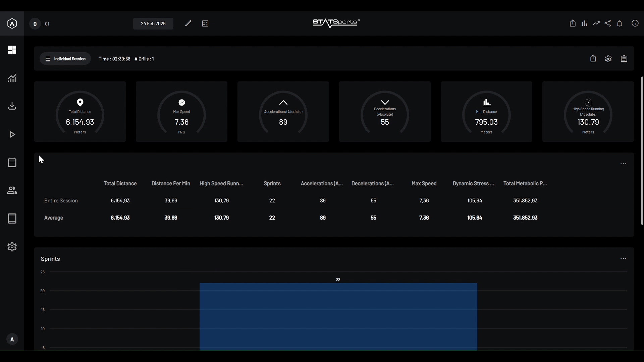644x362 pixels.
Task: Open the user avatar A
Action: 12,339
